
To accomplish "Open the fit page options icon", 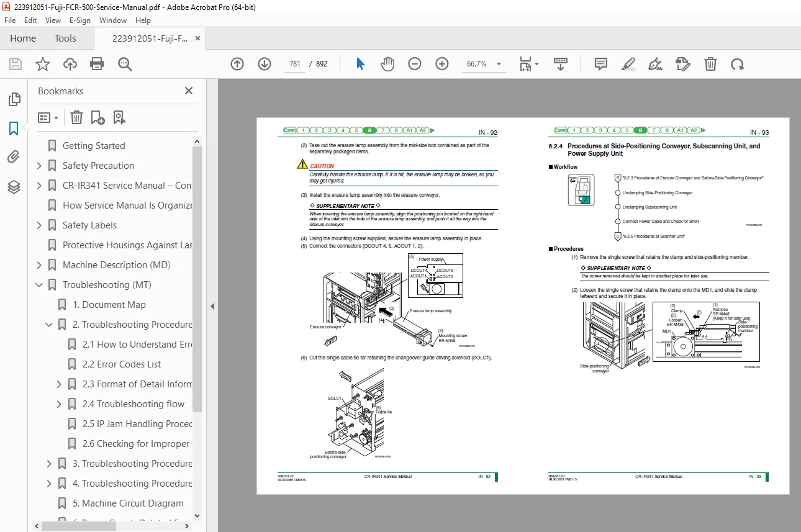I will (528, 64).
